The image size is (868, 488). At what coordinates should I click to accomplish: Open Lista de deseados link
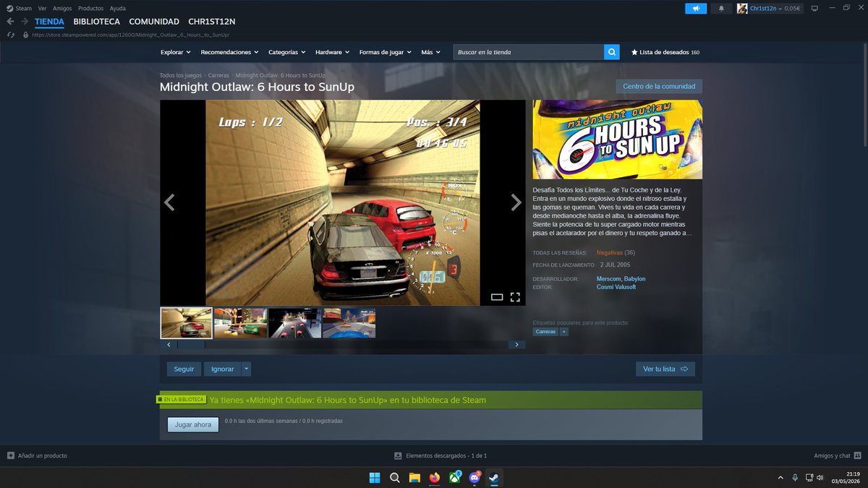coord(665,52)
